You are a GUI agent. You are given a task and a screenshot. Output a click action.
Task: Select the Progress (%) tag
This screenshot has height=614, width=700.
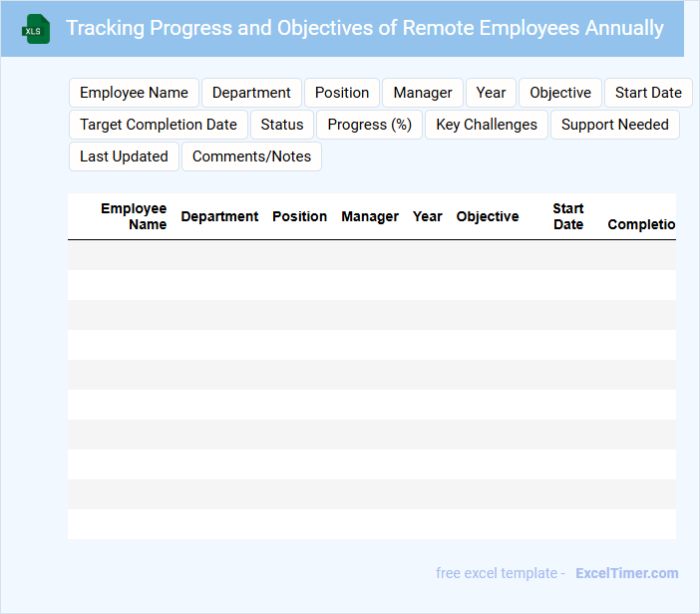(x=370, y=125)
